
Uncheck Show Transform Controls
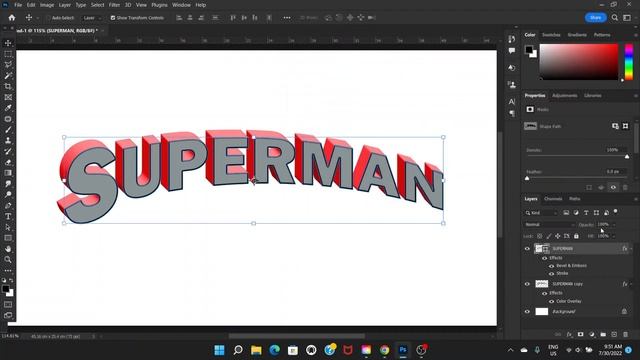coord(113,18)
